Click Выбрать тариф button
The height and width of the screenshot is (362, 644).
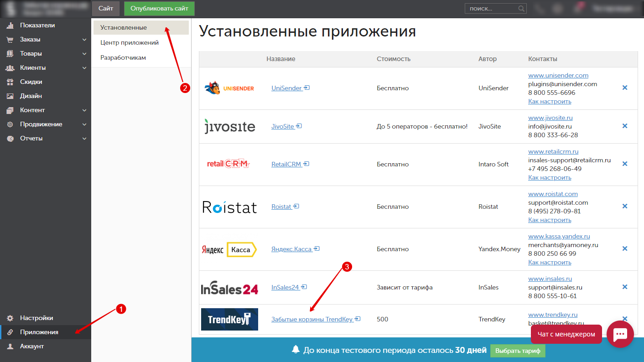(518, 351)
